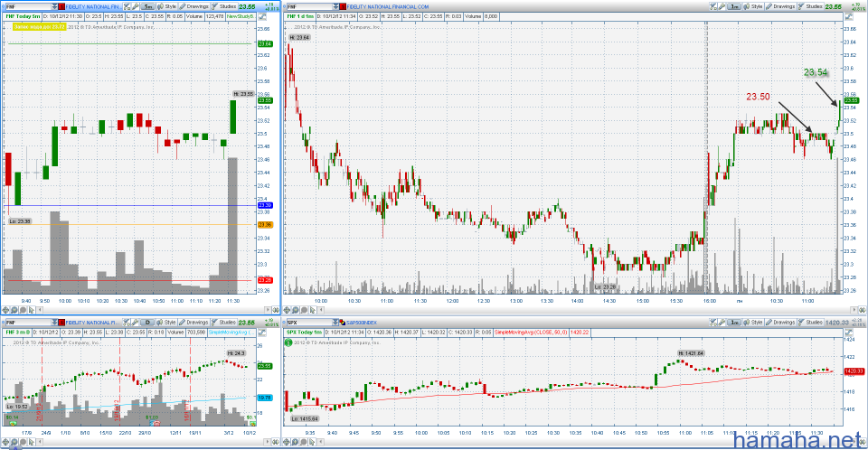Select pointer tool under FNF 5m chart
The image size is (868, 450).
32,310
